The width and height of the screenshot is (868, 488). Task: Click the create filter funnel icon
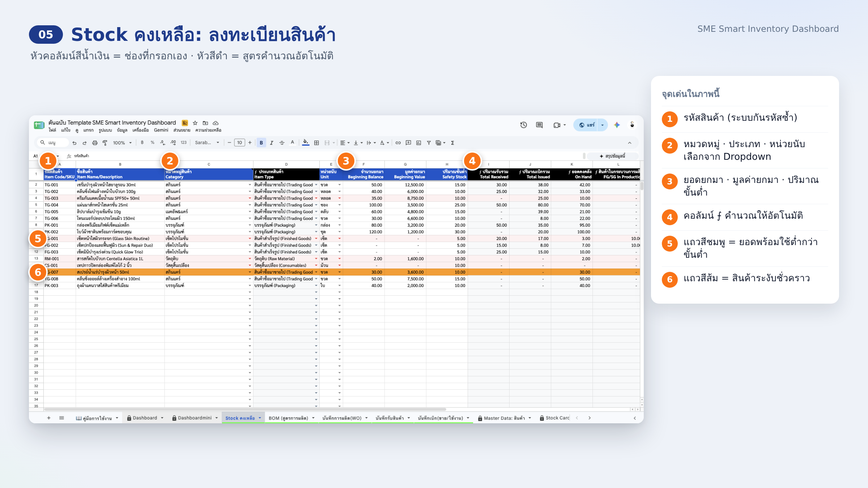click(x=429, y=143)
